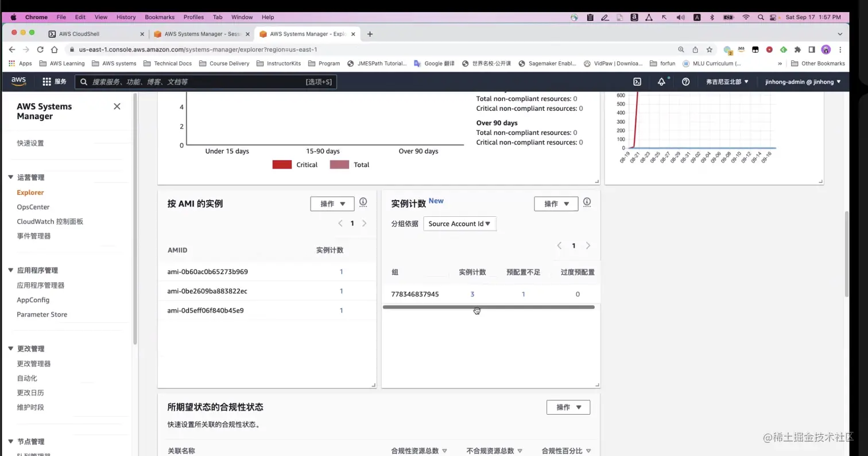Open the Apple menu
This screenshot has height=456, width=868.
click(x=14, y=17)
